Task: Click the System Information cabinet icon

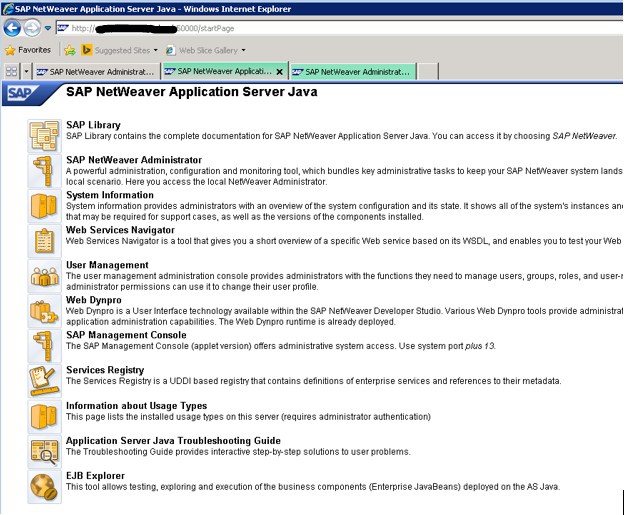Action: pyautogui.click(x=44, y=206)
